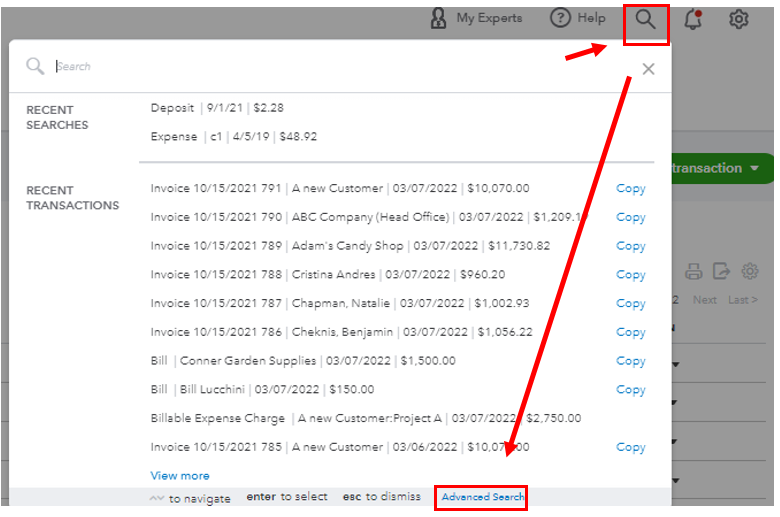Open recent search Expense c1 $48.92
Screen dimensions: 780x517
[233, 137]
